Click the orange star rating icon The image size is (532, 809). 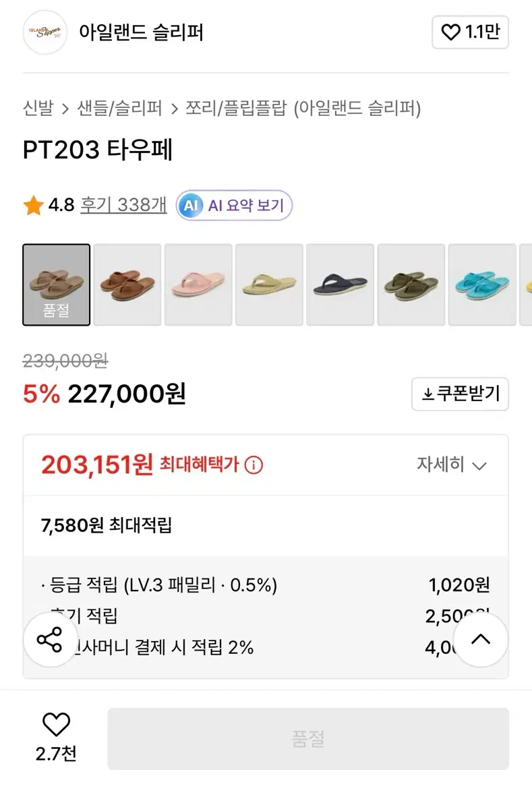[x=33, y=206]
